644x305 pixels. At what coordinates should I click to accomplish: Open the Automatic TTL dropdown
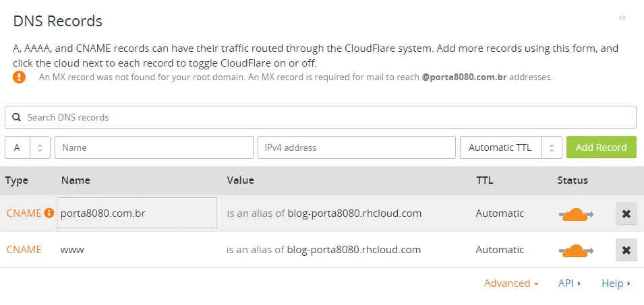click(510, 147)
